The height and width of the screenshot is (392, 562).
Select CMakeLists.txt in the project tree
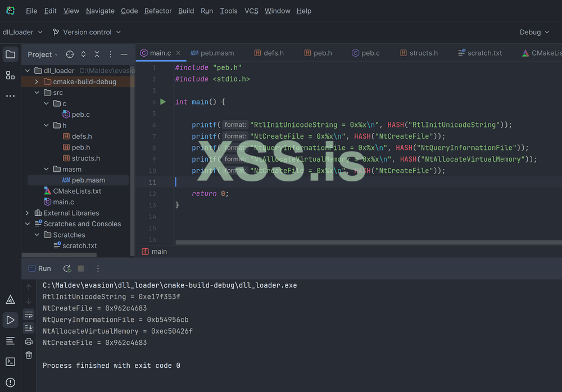[x=72, y=192]
